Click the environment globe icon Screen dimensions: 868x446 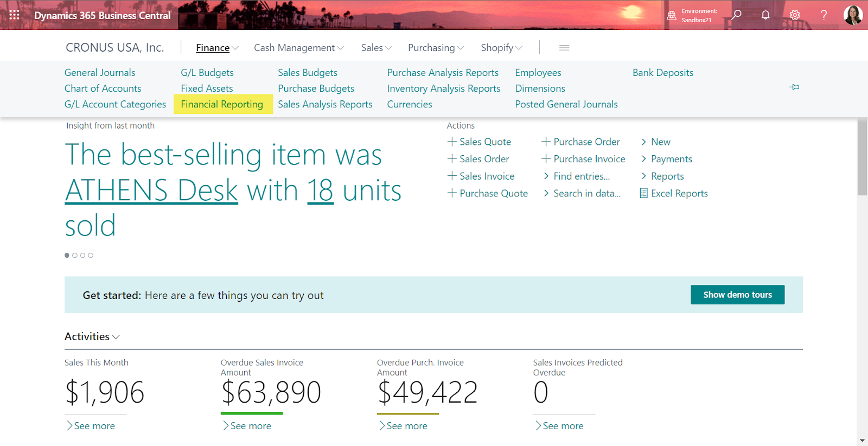coord(672,15)
